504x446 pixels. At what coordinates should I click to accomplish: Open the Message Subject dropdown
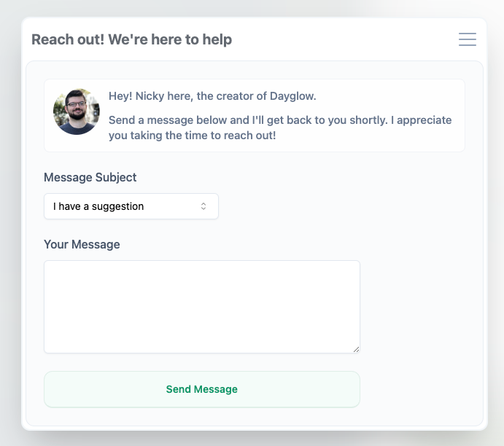click(131, 206)
